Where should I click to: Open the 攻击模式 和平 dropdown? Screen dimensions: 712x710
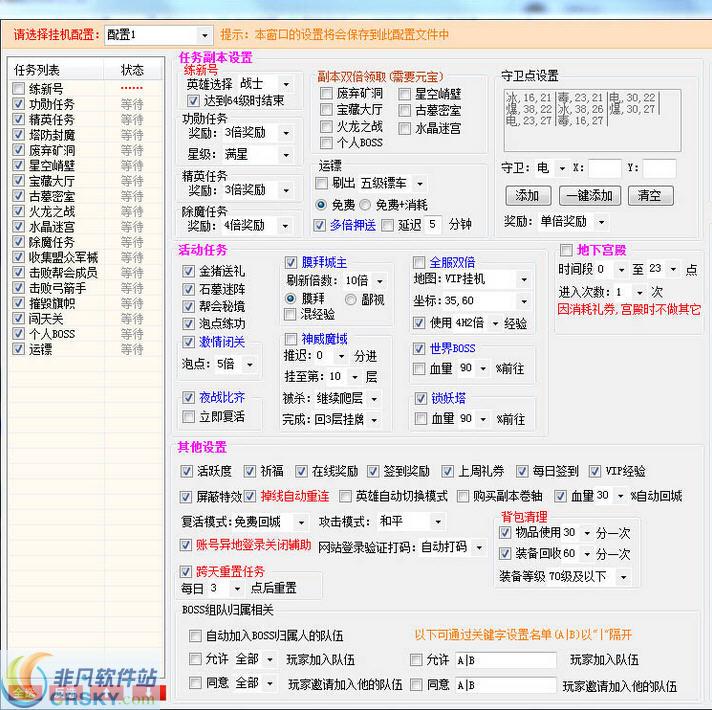click(x=411, y=521)
